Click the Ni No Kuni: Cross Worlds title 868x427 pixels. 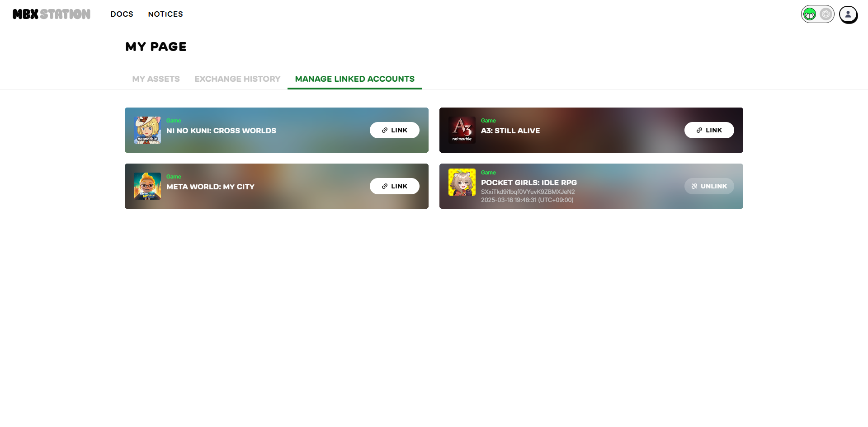(x=221, y=131)
